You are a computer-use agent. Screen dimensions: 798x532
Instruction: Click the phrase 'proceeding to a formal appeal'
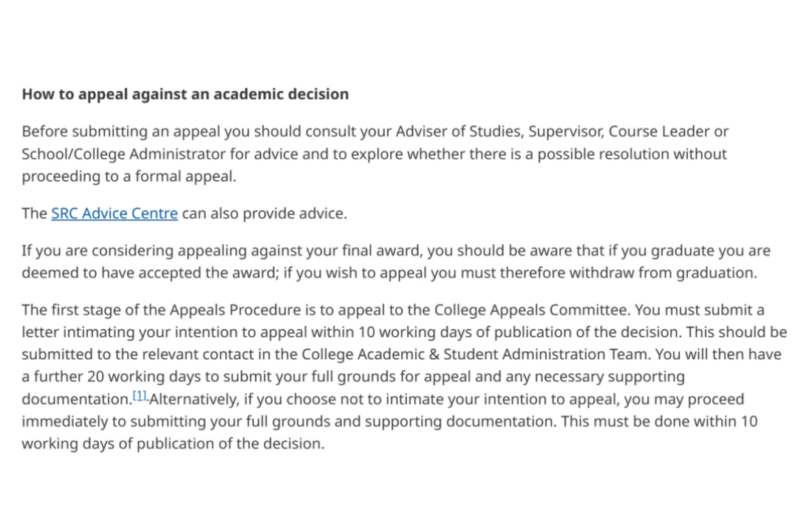pyautogui.click(x=128, y=176)
